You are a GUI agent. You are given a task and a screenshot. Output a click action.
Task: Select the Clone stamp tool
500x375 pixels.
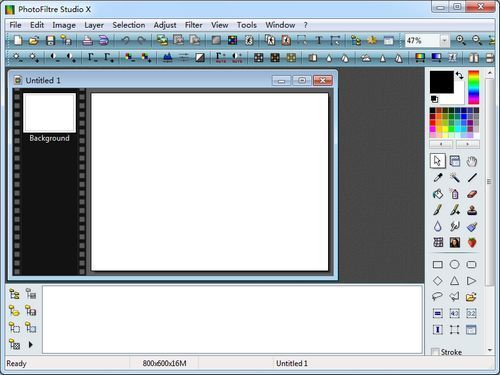[x=472, y=210]
